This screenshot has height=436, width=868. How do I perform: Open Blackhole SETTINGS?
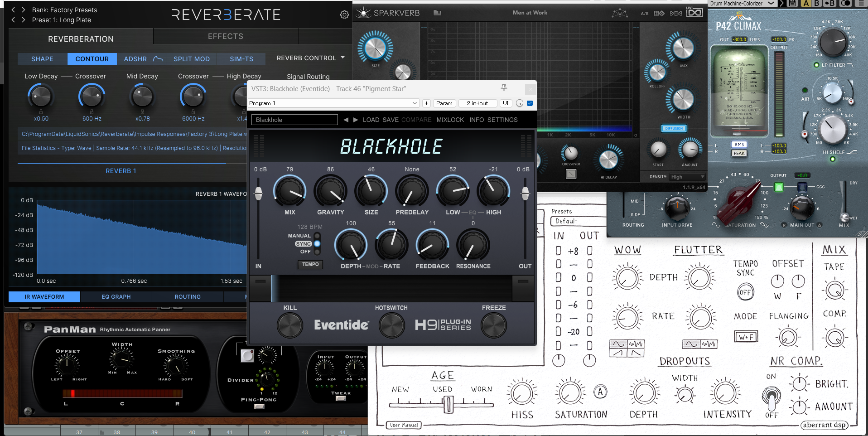(x=502, y=120)
